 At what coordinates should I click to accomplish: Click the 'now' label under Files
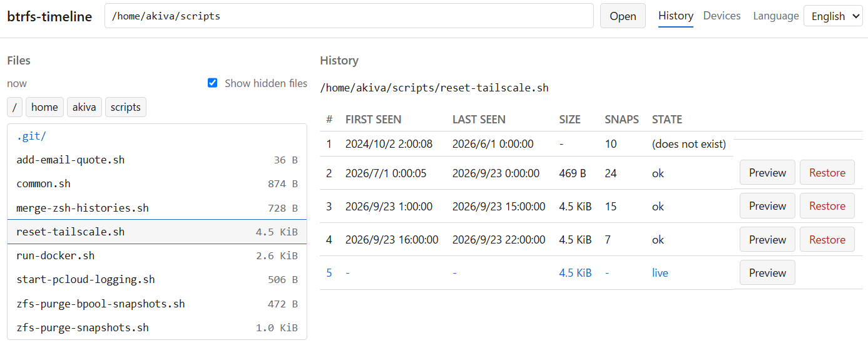(17, 83)
